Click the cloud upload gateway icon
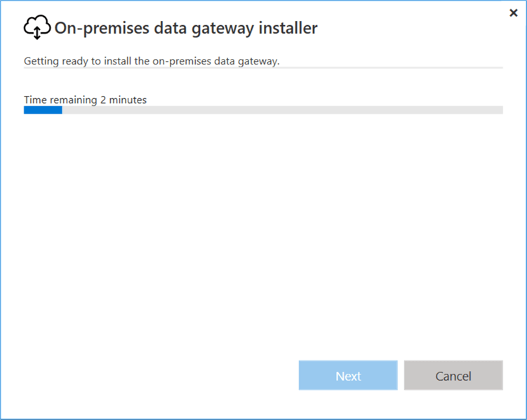 tap(37, 28)
